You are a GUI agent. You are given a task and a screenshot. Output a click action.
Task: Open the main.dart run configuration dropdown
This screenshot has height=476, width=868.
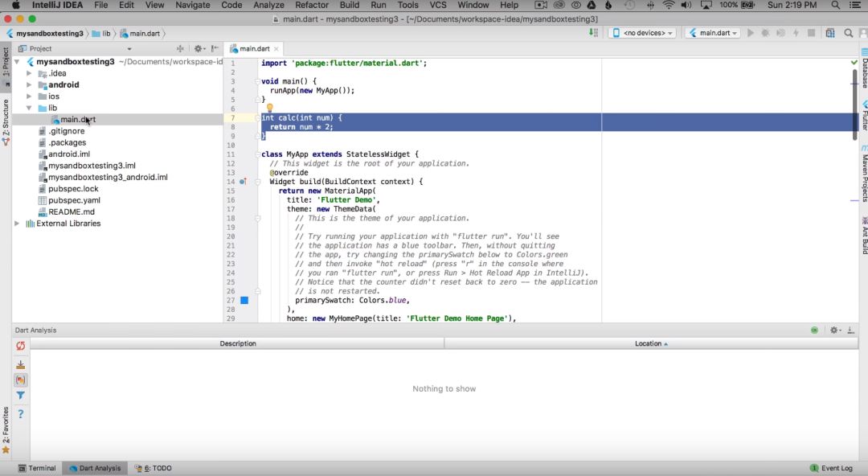[x=714, y=33]
